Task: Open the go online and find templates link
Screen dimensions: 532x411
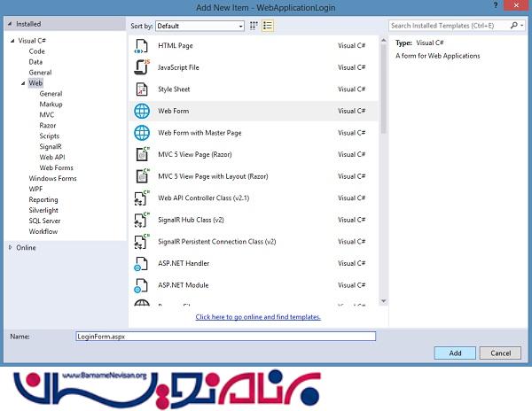Action: [x=258, y=316]
